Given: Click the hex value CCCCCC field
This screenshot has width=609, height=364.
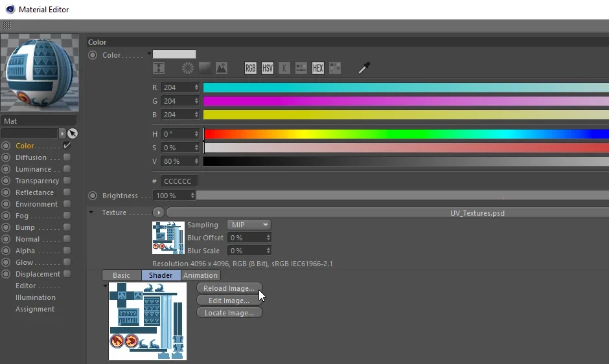Looking at the screenshot, I should click(179, 181).
